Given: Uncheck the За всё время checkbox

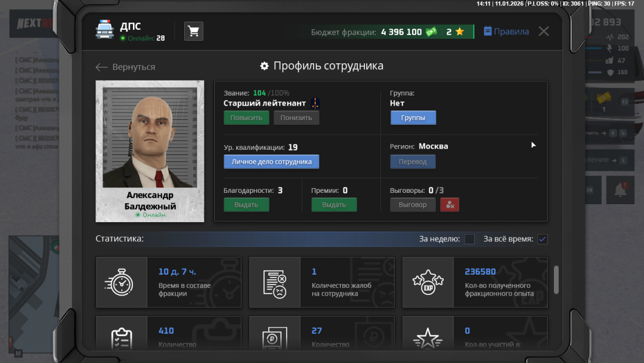Looking at the screenshot, I should (x=542, y=239).
